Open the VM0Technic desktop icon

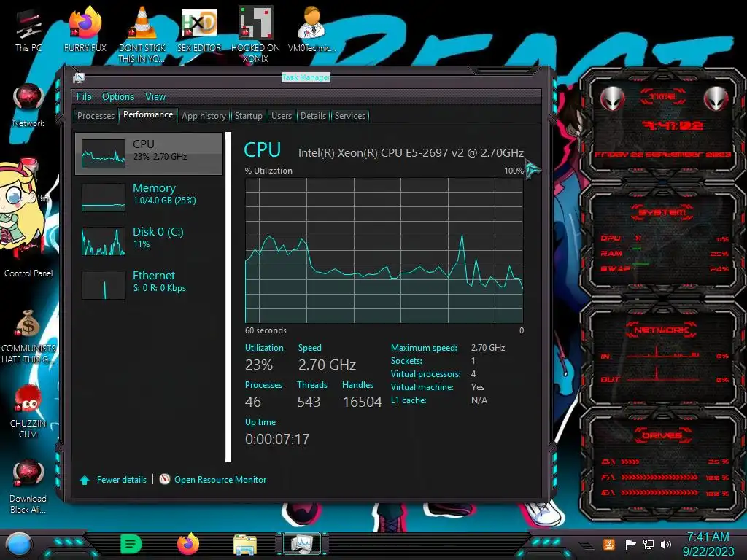311,29
